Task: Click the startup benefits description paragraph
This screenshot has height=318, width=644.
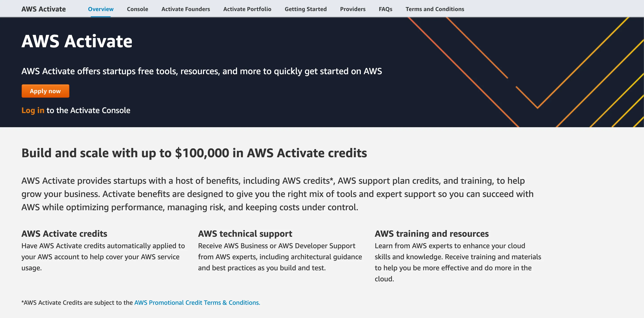Action: point(275,194)
